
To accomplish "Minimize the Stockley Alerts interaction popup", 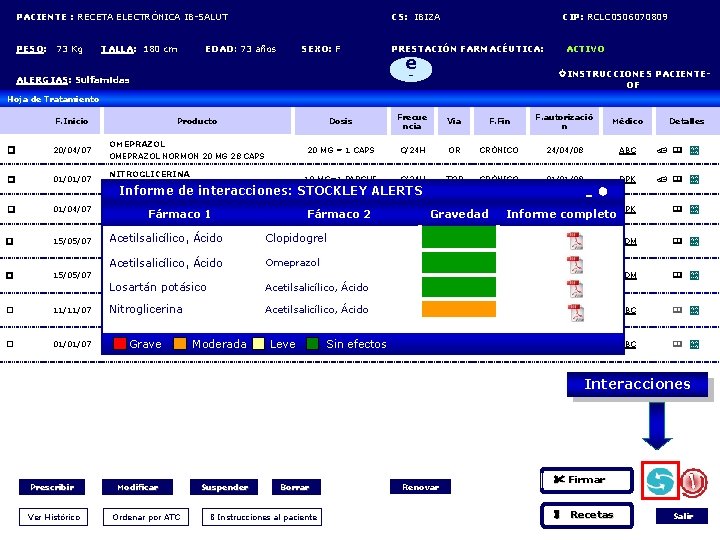I will coord(589,195).
